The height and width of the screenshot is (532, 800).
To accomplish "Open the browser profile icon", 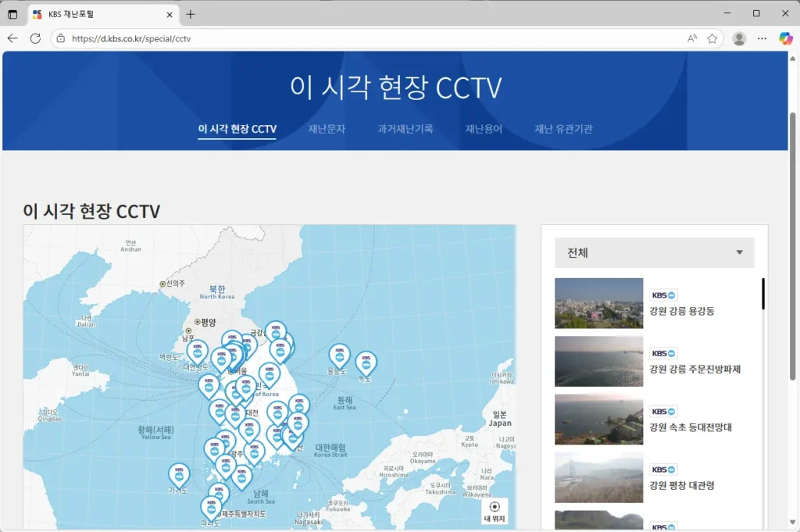I will [739, 38].
